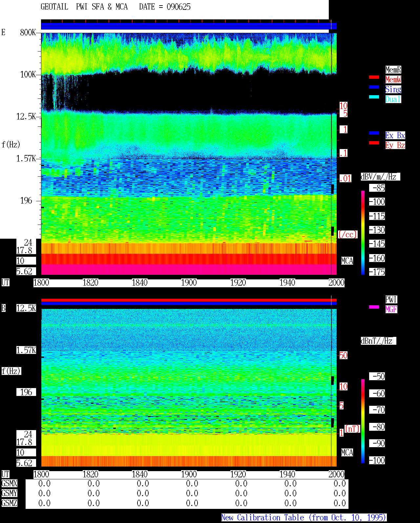
Task: Click the dBnT/√Hz color scale bar
Action: pos(363,421)
